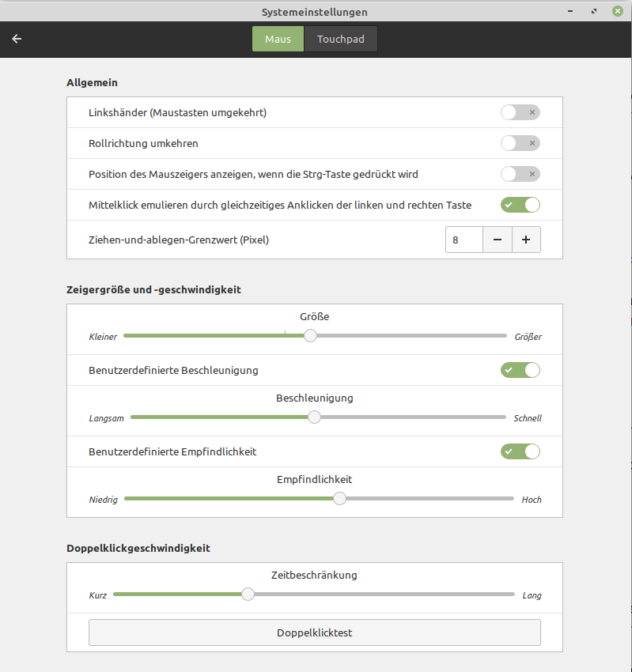The image size is (632, 672).
Task: Click the Systemeinstellungen title bar text
Action: [x=314, y=12]
